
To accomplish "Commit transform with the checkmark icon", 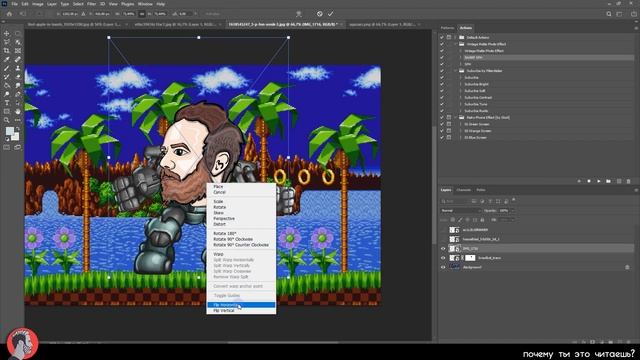I will 330,14.
